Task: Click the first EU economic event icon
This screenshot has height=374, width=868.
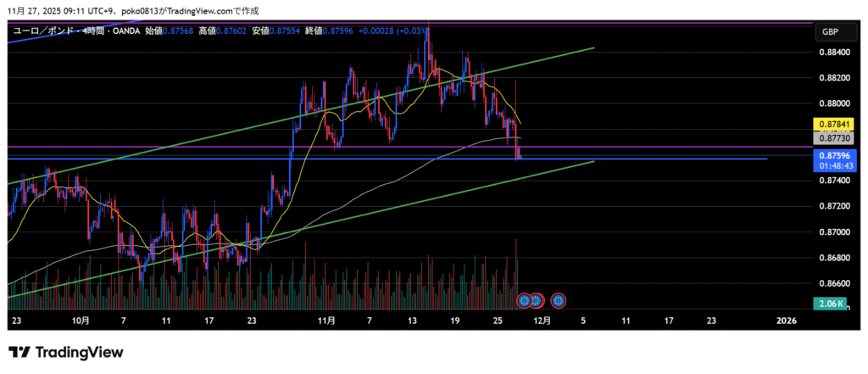Action: [x=524, y=299]
